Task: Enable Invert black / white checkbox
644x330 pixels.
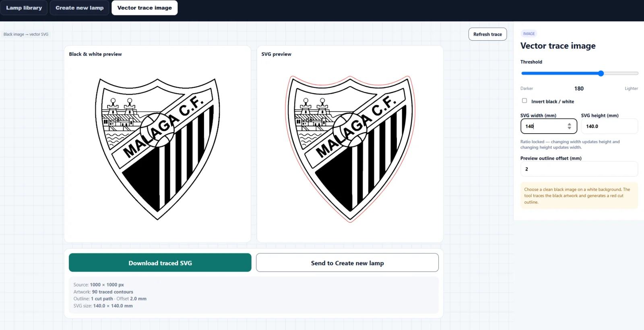Action: [x=524, y=101]
